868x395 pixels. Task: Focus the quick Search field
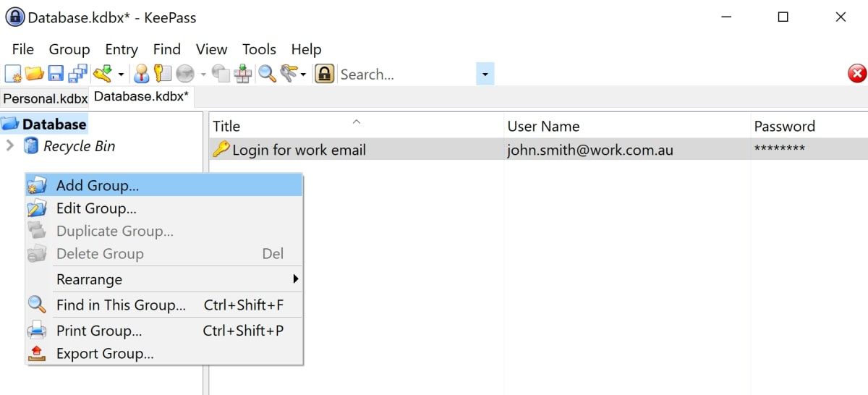click(407, 74)
